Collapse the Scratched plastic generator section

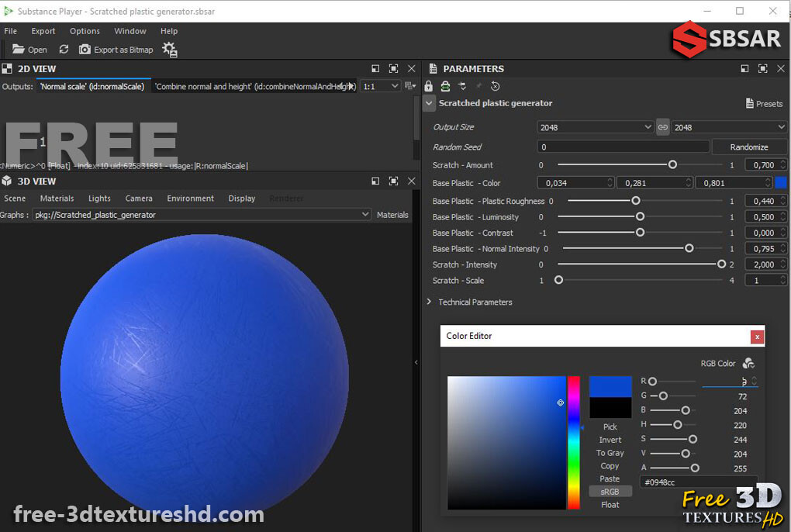point(430,102)
